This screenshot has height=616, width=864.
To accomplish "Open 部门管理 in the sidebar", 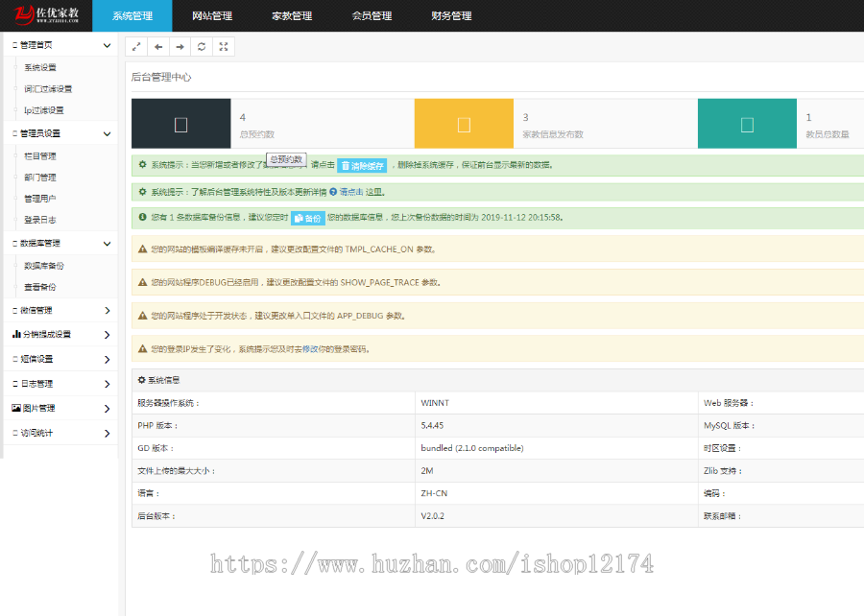I will [40, 178].
